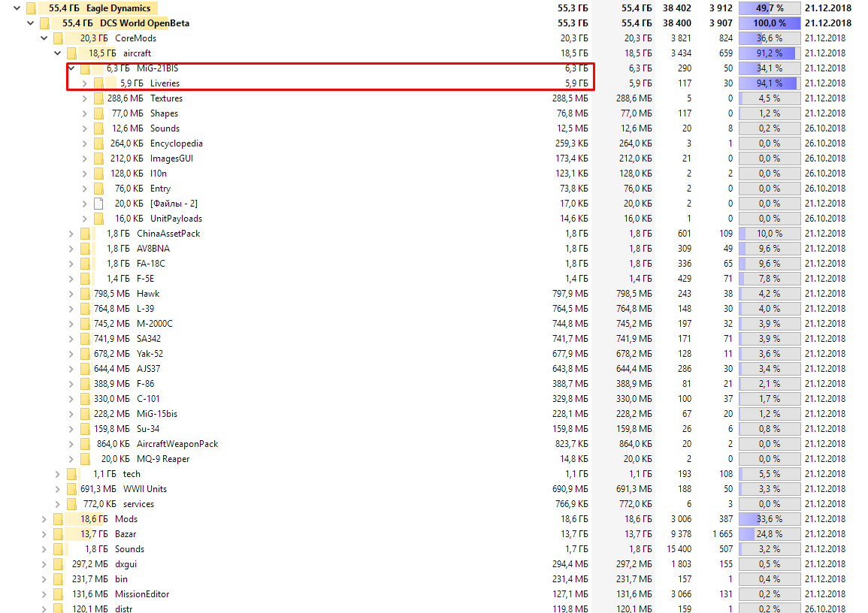Click the AJS37 folder name
Viewport: 868px width, 613px height.
tap(148, 368)
